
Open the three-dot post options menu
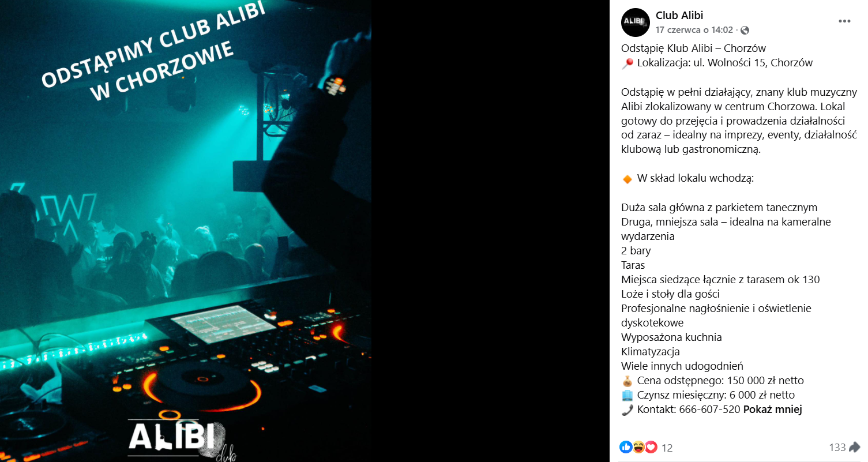[x=844, y=21]
